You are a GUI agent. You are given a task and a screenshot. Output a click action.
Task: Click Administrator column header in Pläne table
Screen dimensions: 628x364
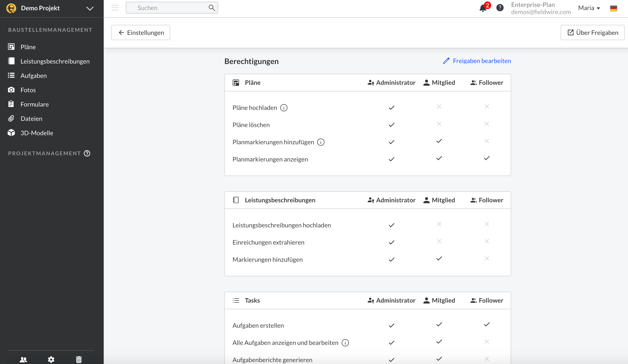point(391,83)
